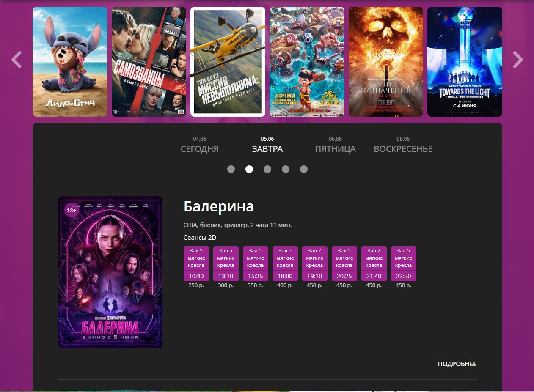The width and height of the screenshot is (534, 392).
Task: Open the Пункт назначения skull poster
Action: (386, 62)
